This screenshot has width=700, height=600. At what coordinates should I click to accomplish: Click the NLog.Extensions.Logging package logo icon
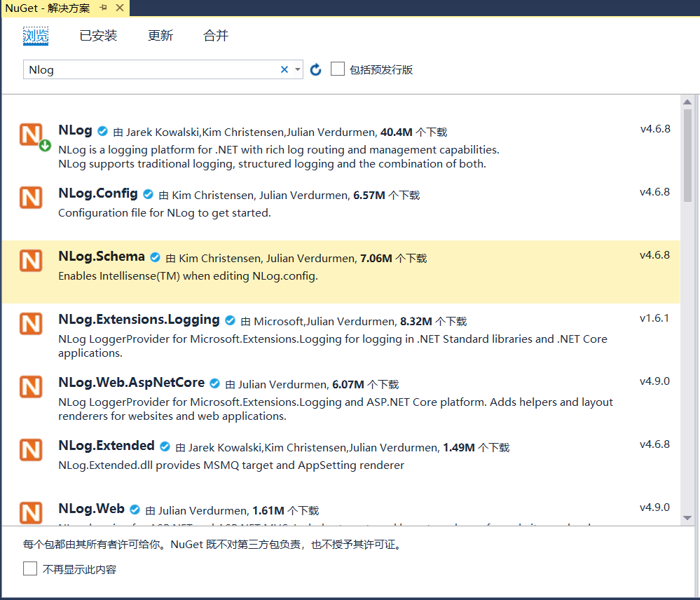pos(31,324)
